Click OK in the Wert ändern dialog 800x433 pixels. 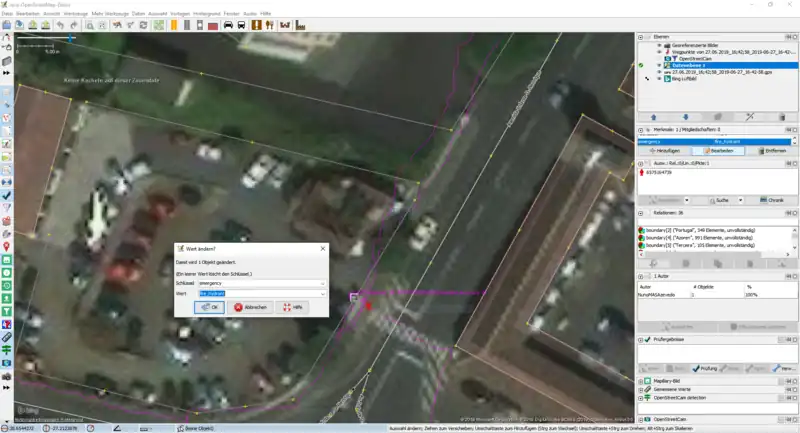tap(210, 307)
